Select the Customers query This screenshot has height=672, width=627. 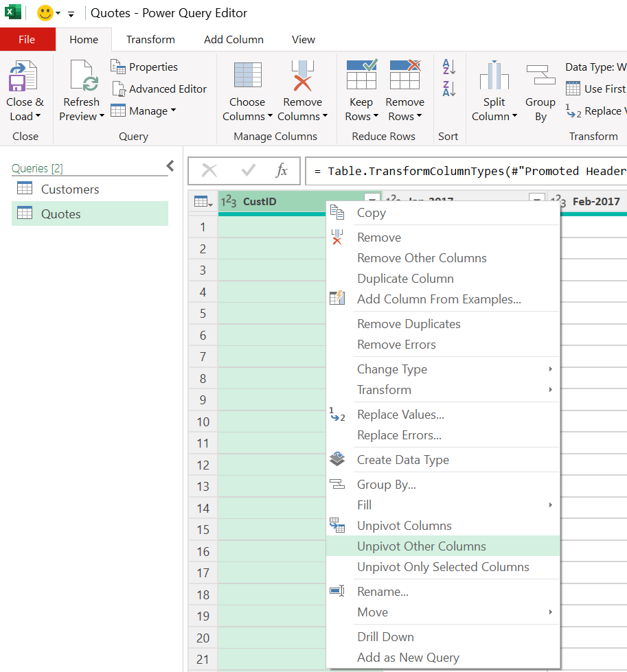pos(90,189)
